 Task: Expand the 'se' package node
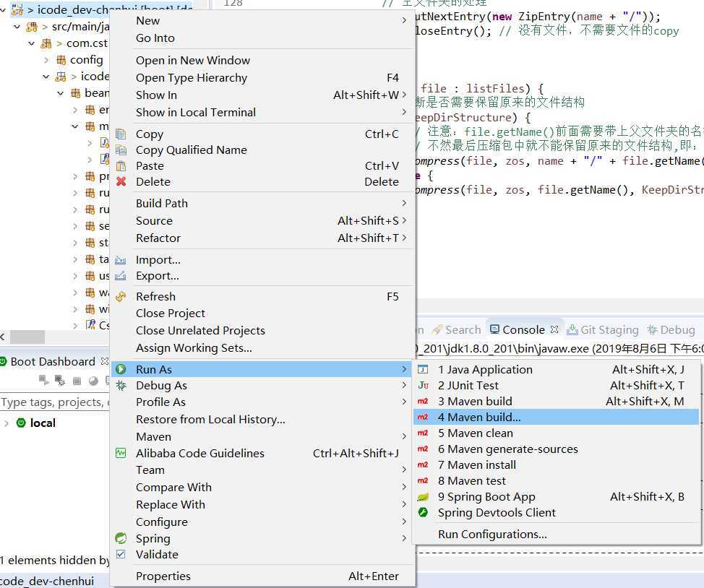pyautogui.click(x=75, y=226)
